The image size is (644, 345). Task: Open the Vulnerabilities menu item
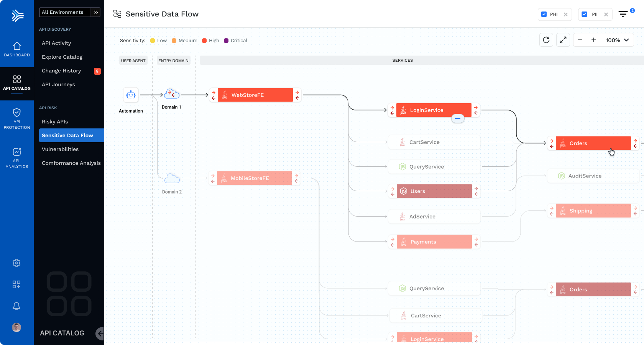pos(60,149)
